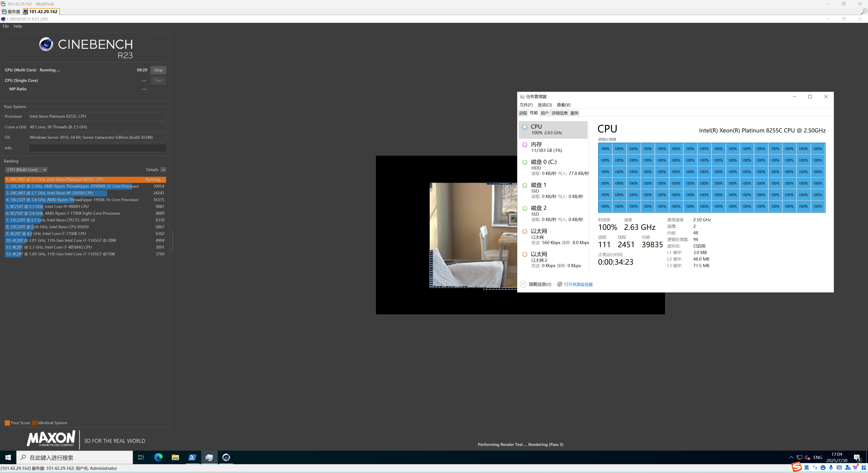The width and height of the screenshot is (868, 473).
Task: Open PowerShell taskbar icon
Action: (192, 457)
